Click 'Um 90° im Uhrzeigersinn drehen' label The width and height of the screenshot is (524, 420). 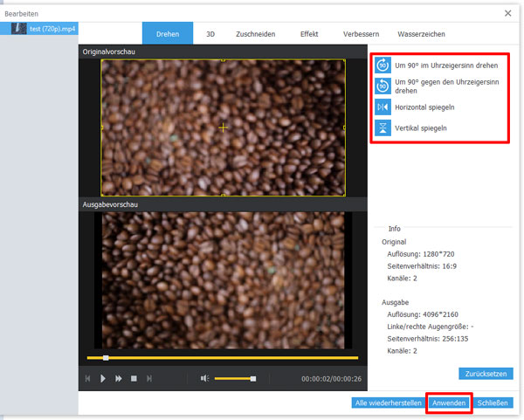[446, 65]
